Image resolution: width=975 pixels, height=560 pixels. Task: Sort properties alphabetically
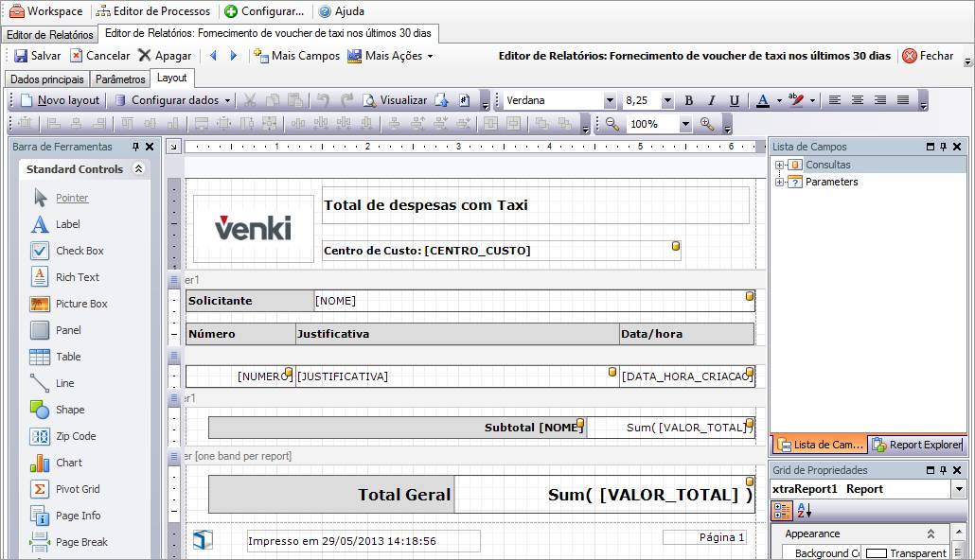(805, 511)
